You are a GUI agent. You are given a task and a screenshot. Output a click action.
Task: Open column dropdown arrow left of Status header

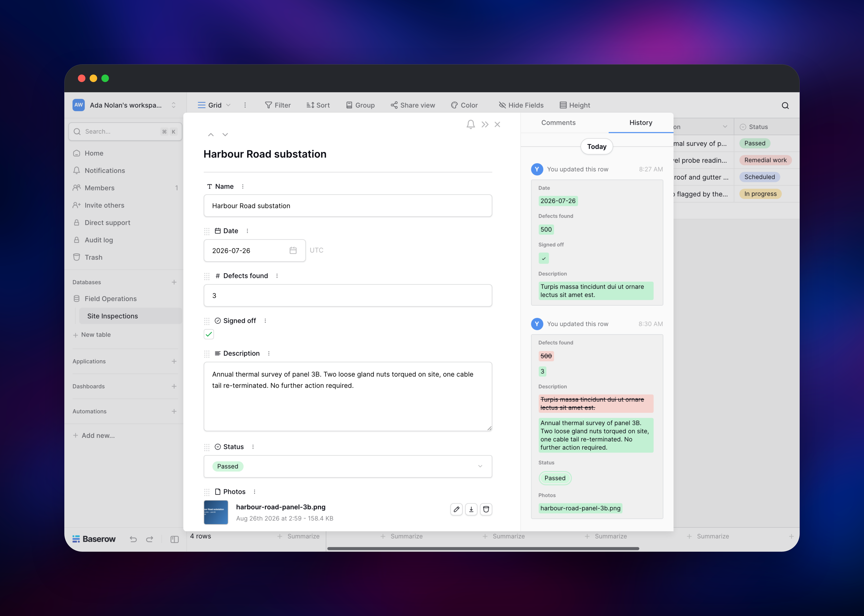(725, 127)
